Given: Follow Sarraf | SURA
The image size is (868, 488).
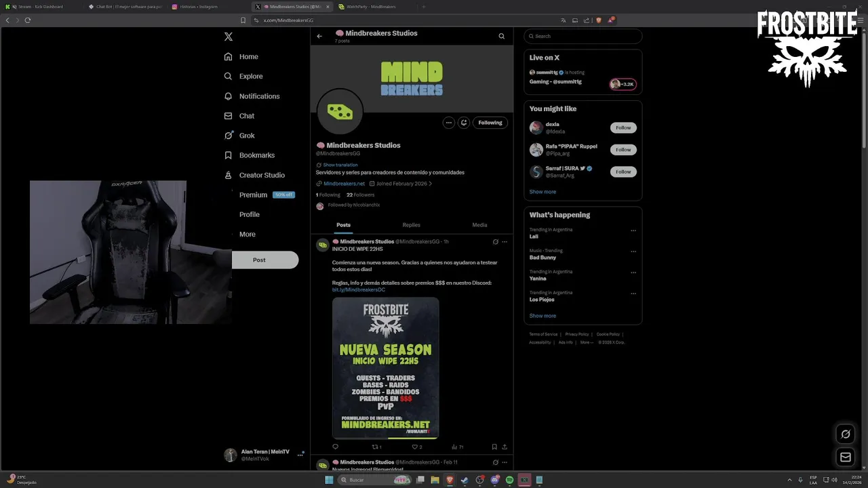Looking at the screenshot, I should (x=623, y=171).
